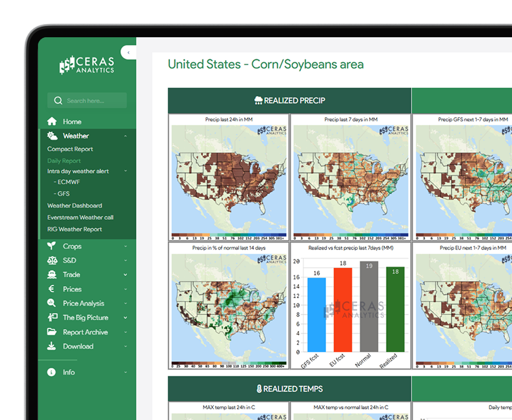Open the Weather Dashboard link
Image resolution: width=512 pixels, height=420 pixels.
75,206
